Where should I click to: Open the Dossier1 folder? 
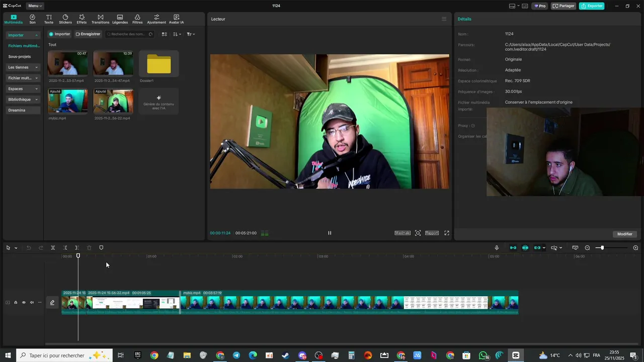tap(159, 64)
